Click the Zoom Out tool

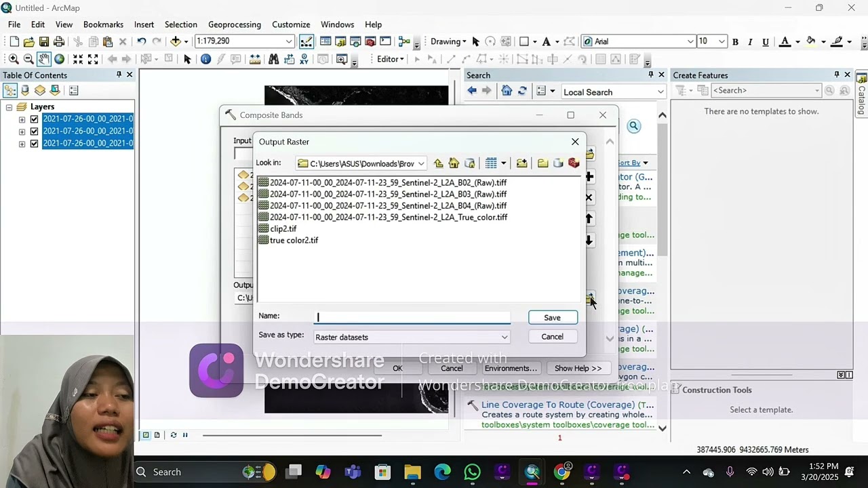[x=28, y=59]
